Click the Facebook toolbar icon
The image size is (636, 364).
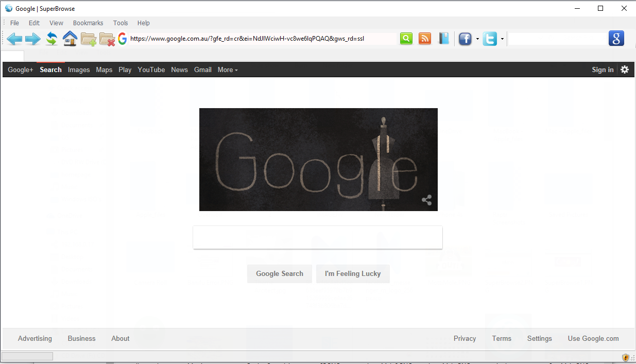[x=465, y=39]
